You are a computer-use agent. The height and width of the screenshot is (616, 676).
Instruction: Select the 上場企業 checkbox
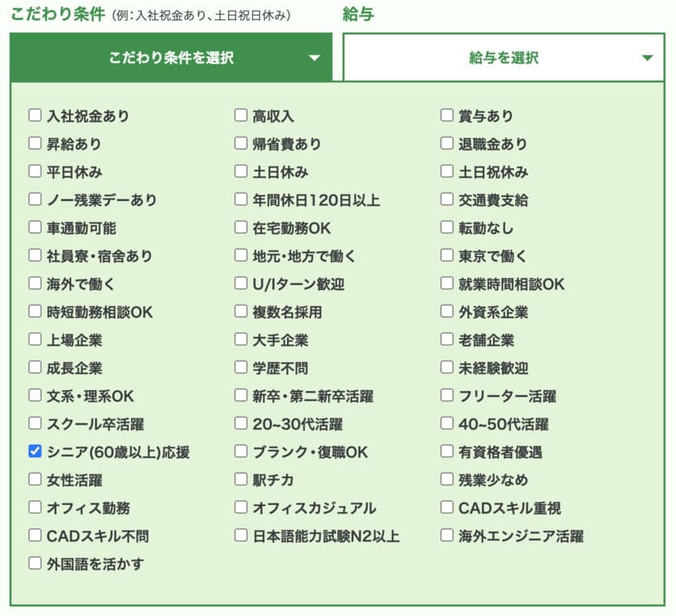point(35,340)
